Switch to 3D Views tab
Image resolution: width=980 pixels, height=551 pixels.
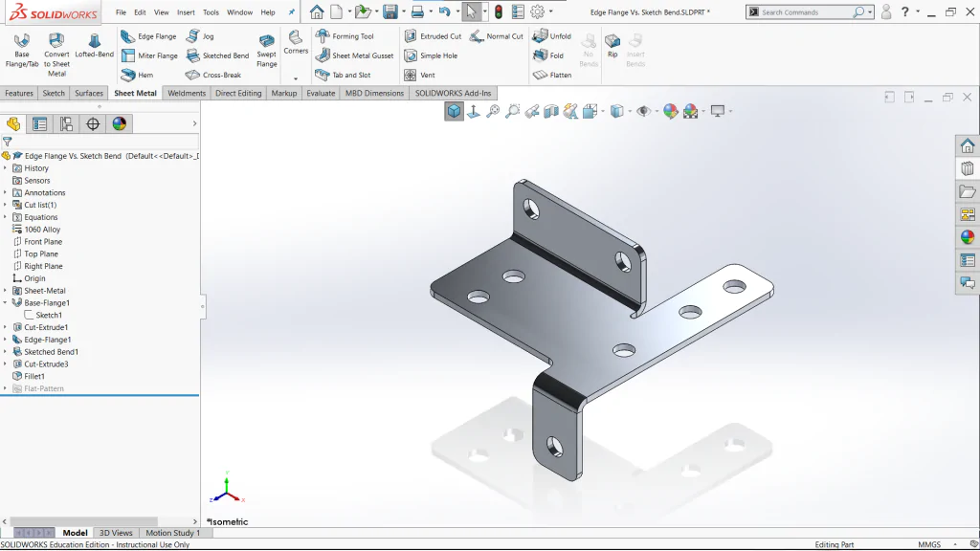click(116, 533)
